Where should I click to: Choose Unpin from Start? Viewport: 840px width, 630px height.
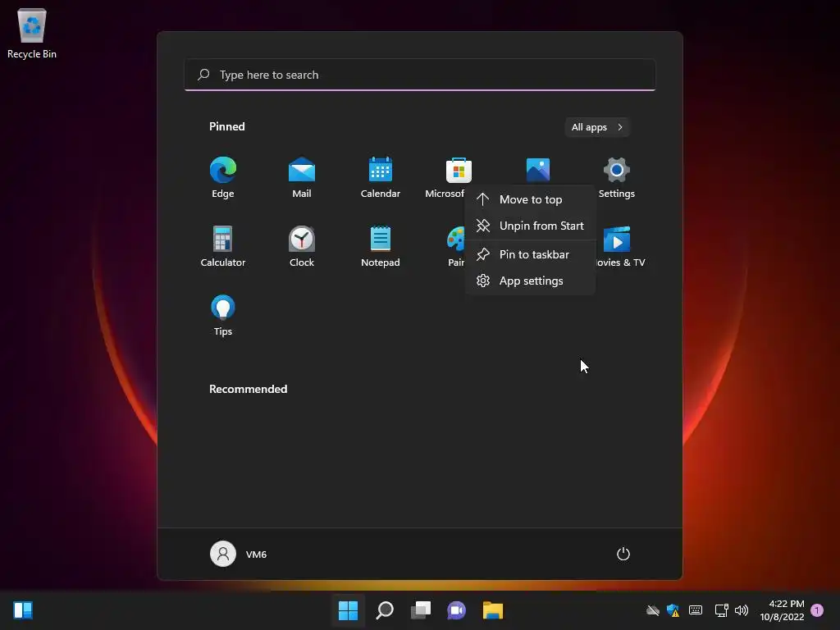pyautogui.click(x=530, y=226)
